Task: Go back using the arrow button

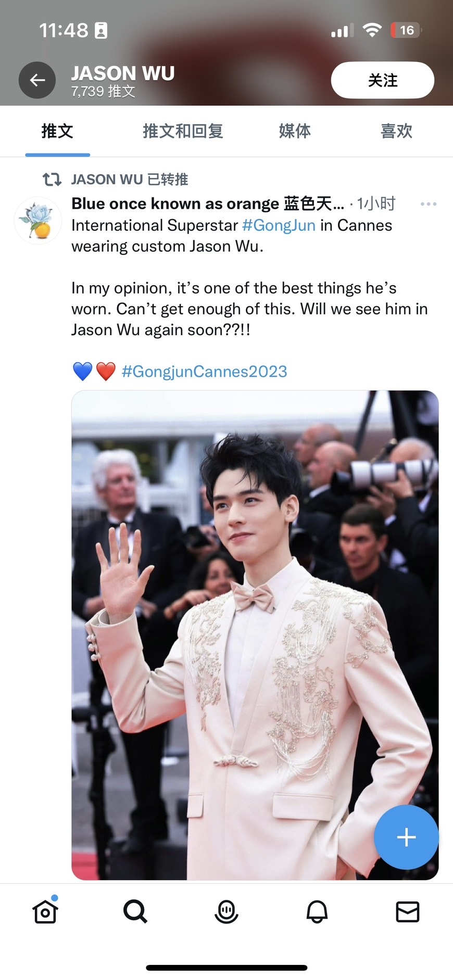Action: [x=37, y=80]
